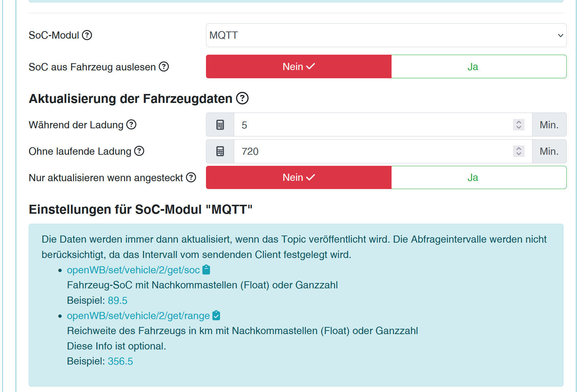580x392 pixels.
Task: Focus the Während der Ladung minutes field
Action: click(383, 125)
